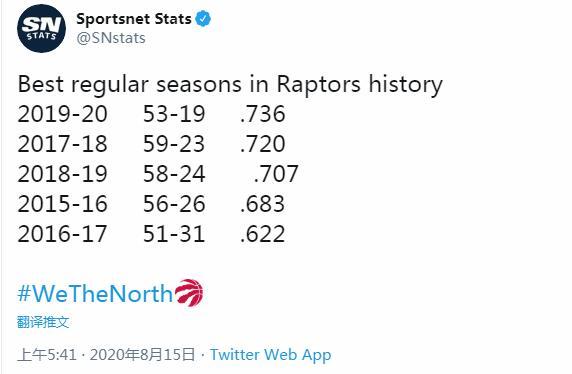Select the 2017-18 season row
The height and width of the screenshot is (374, 572).
click(151, 143)
